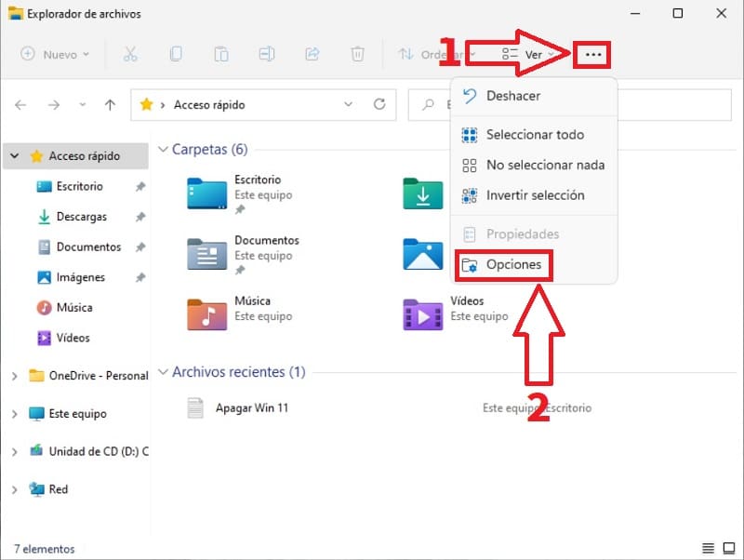Select Imágenes in the navigation pane
The image size is (744, 560).
pos(80,277)
